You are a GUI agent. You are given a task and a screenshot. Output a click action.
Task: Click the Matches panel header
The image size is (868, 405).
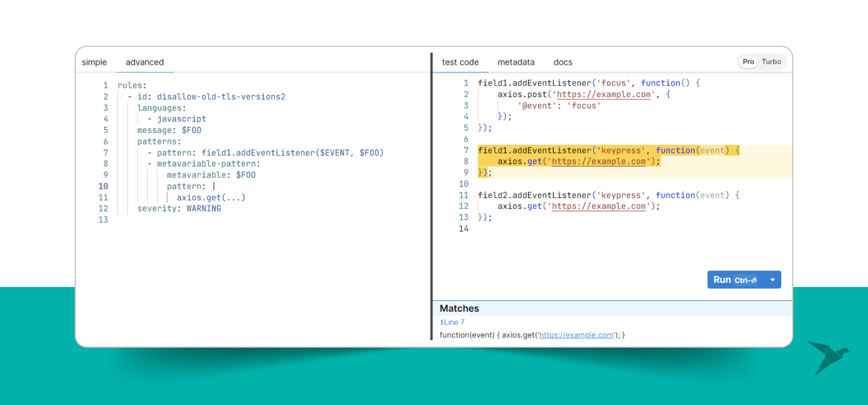(459, 308)
